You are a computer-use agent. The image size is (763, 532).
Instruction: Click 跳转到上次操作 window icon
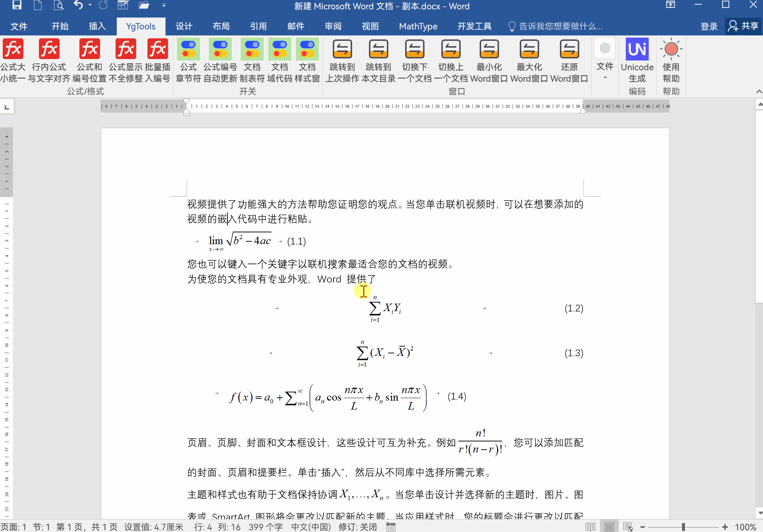[342, 49]
